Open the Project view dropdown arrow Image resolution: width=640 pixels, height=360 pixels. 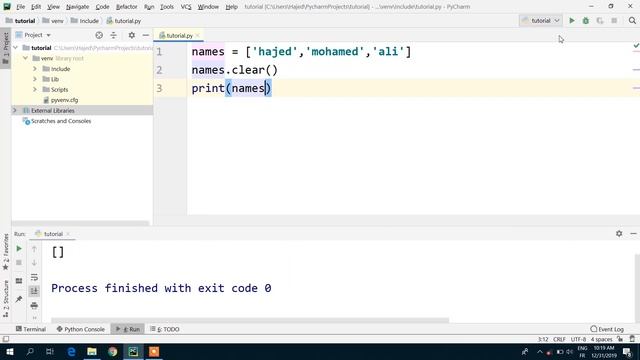click(49, 36)
